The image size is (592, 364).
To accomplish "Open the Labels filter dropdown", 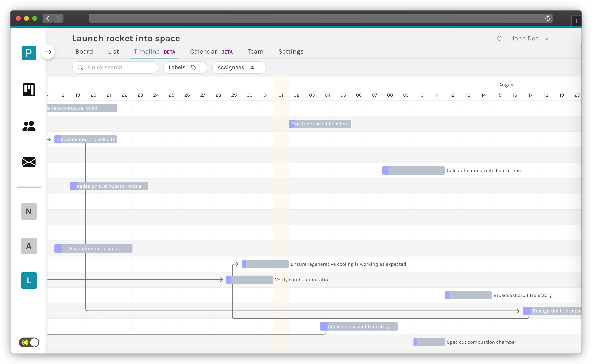I will (x=185, y=68).
